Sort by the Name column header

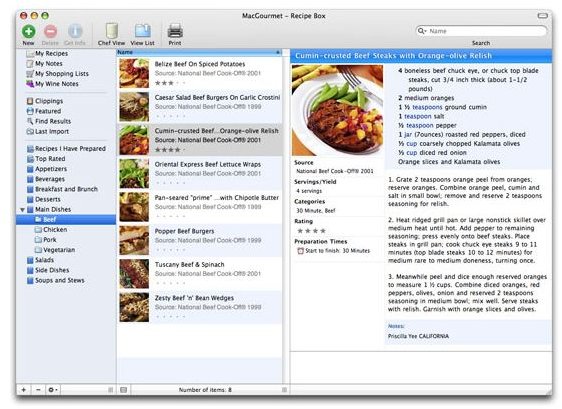(199, 52)
